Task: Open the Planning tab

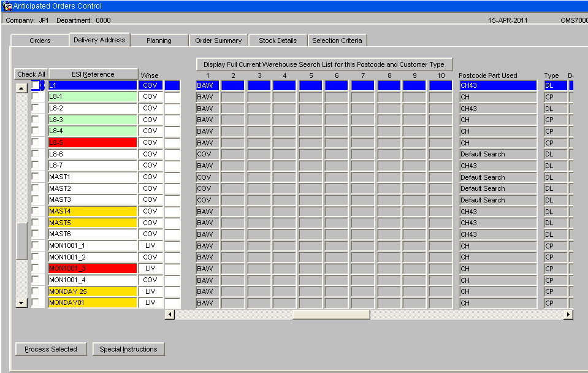Action: [x=159, y=40]
